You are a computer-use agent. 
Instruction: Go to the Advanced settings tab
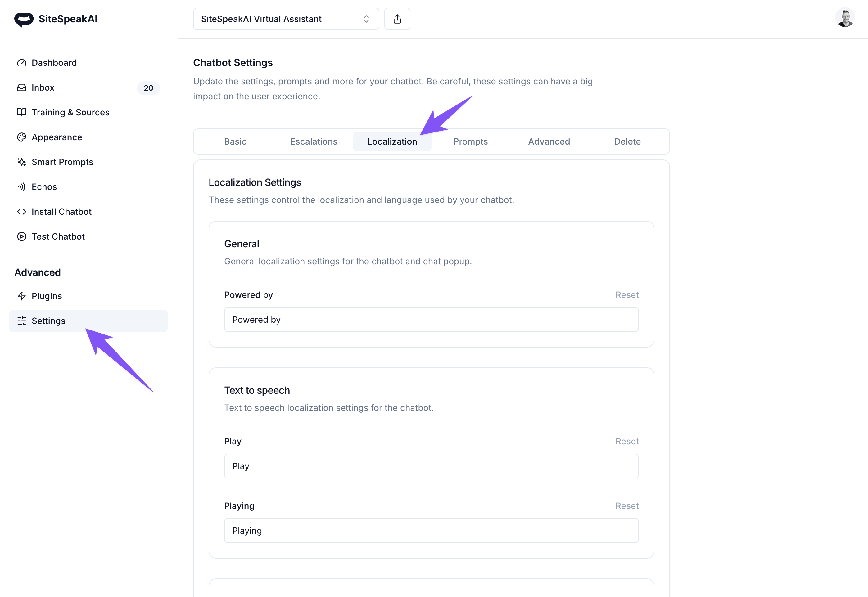tap(549, 141)
